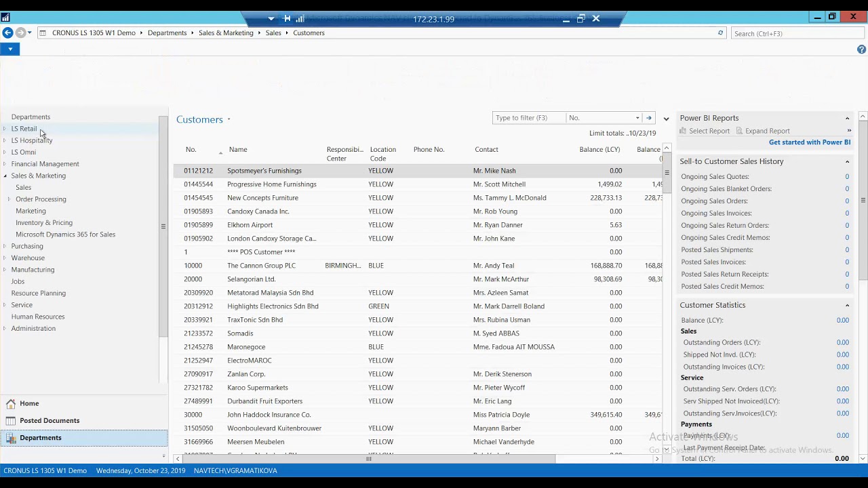868x488 pixels.
Task: Collapse the Power BI Reports factbox
Action: [847, 119]
